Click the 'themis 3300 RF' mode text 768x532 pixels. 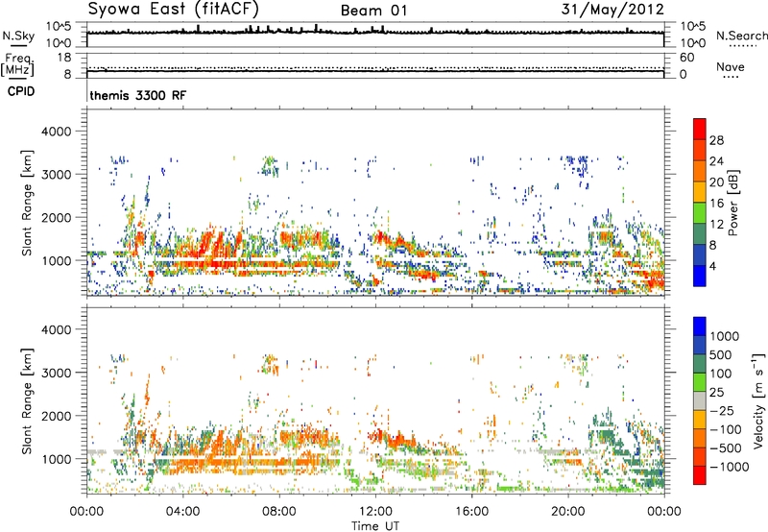[x=138, y=95]
